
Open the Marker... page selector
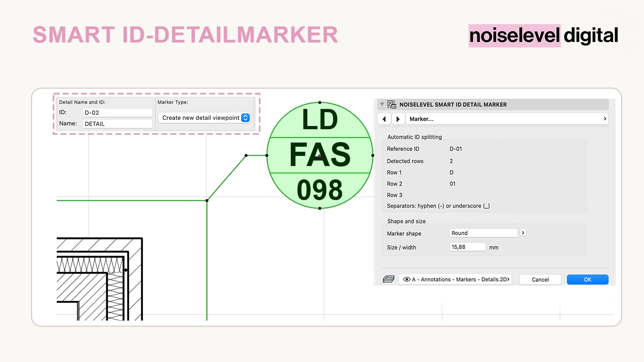point(507,119)
